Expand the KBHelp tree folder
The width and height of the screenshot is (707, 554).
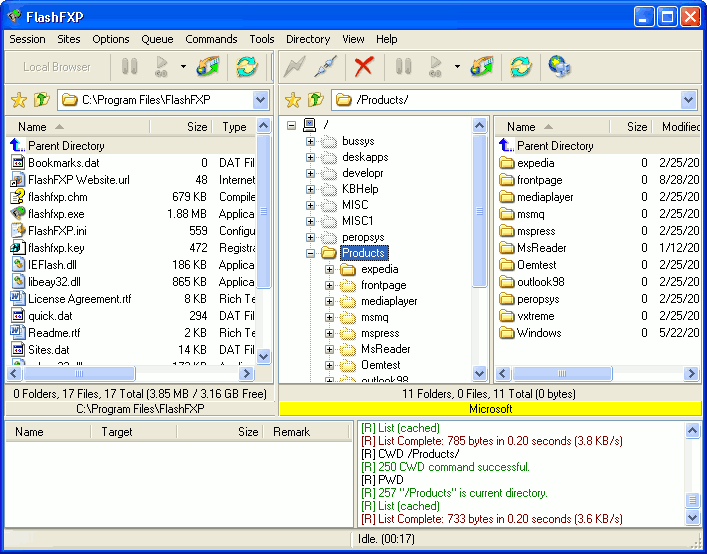[x=310, y=189]
